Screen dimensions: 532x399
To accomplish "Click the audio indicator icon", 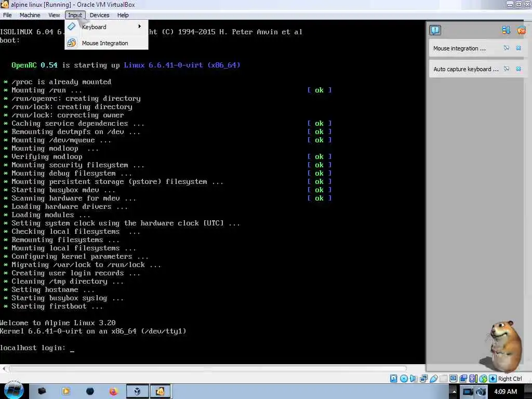I will pos(413,379).
